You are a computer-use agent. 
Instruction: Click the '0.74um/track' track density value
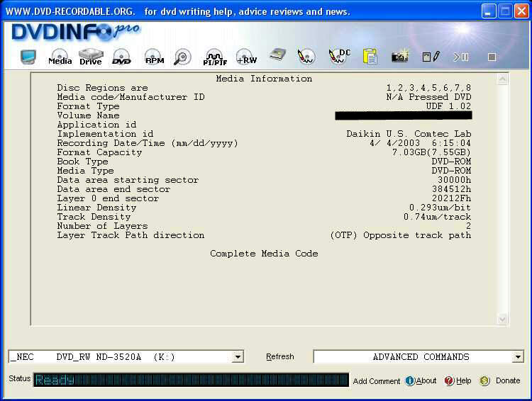click(x=438, y=217)
